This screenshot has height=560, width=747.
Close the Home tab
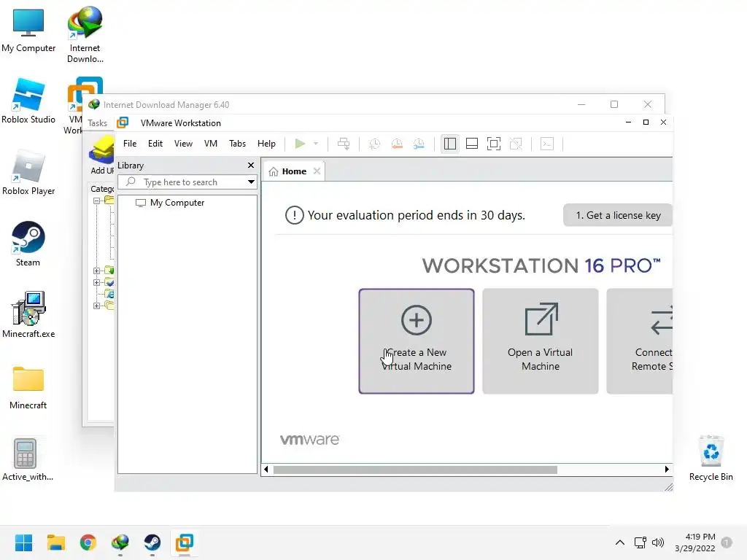(317, 171)
